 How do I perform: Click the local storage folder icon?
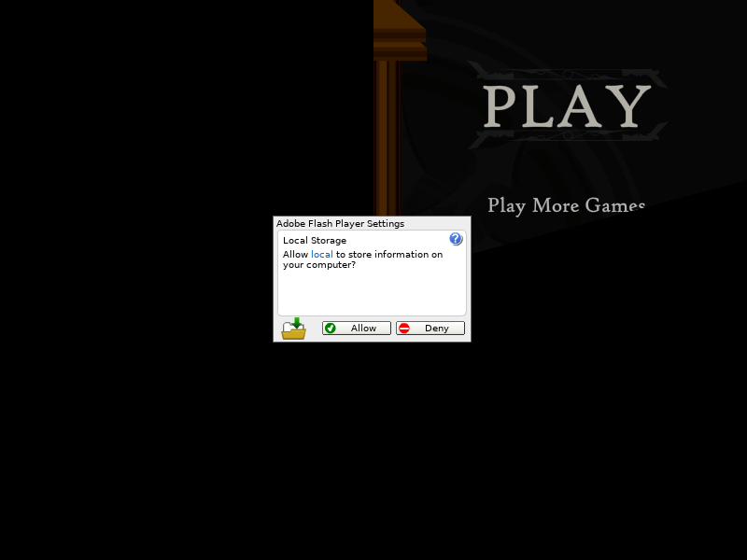(293, 329)
